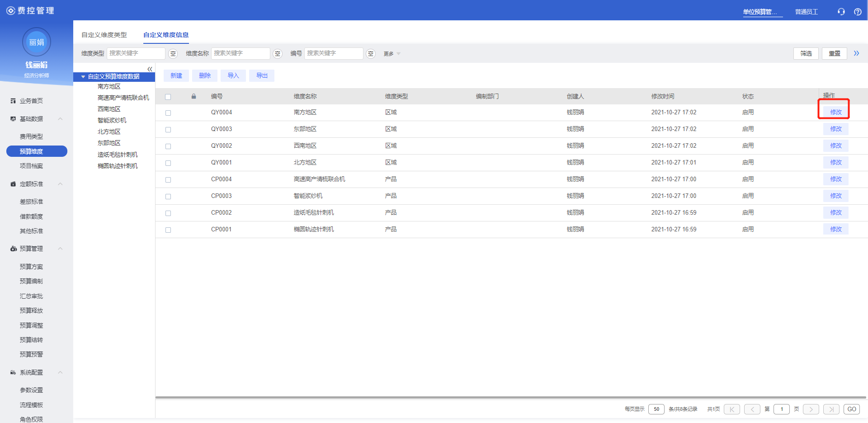Check the row CP0002 checkbox
The image size is (868, 423).
(168, 213)
